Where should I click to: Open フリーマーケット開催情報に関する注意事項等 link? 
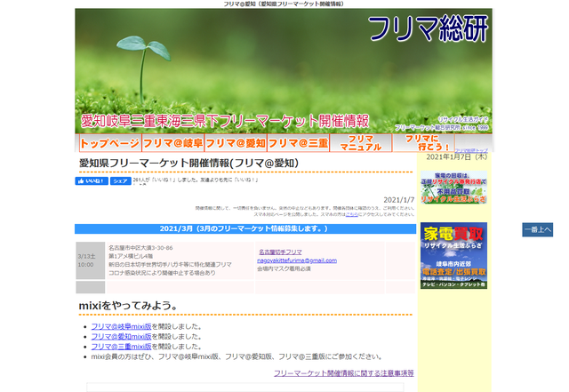(344, 373)
